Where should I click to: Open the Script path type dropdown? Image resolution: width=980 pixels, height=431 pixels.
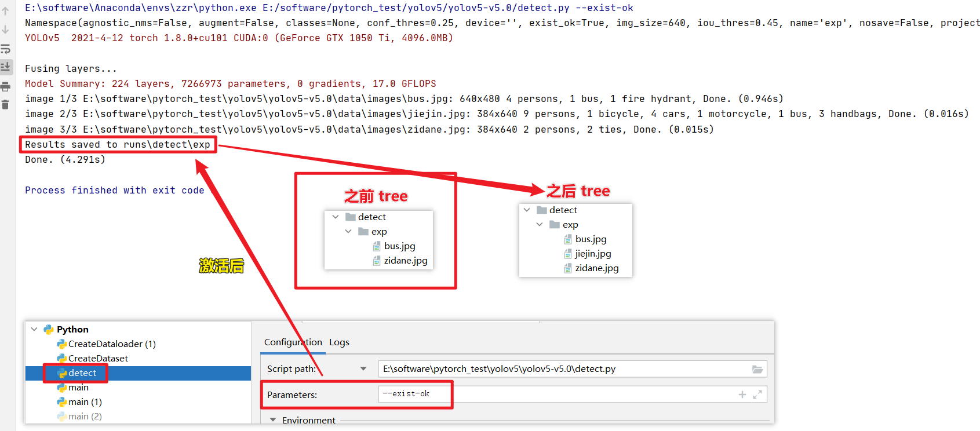(x=363, y=368)
